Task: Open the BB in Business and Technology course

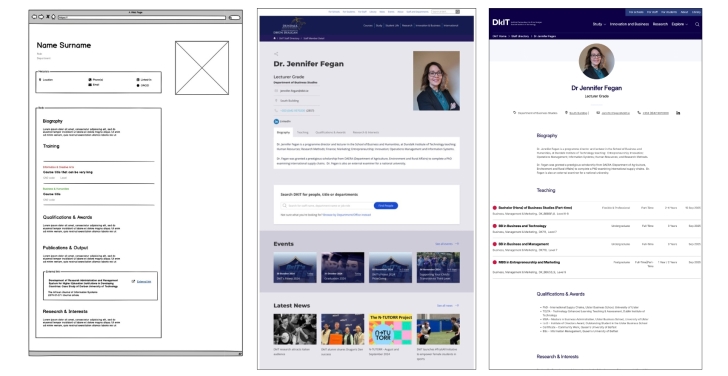Action: pos(597,228)
